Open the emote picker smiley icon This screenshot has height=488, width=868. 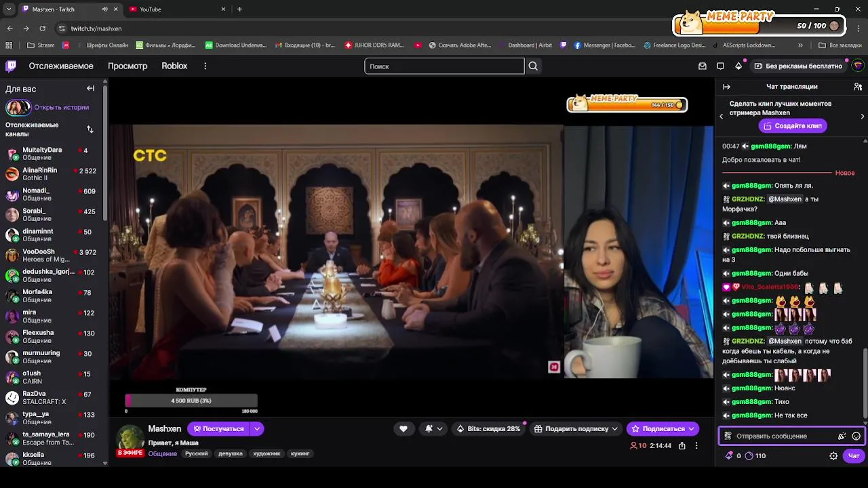point(856,436)
